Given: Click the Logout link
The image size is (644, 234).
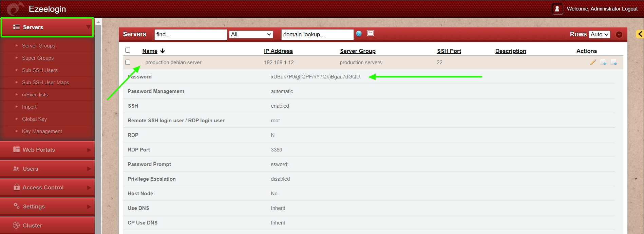Looking at the screenshot, I should coord(629,9).
